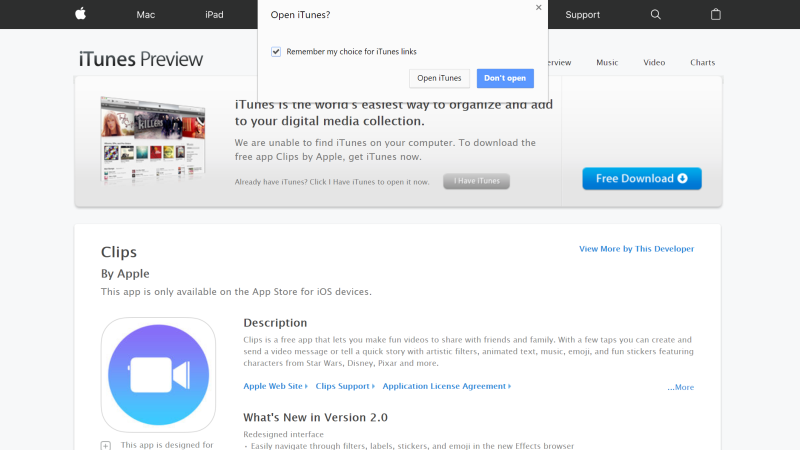Click the Clips app camera icon
800x450 pixels.
point(158,375)
